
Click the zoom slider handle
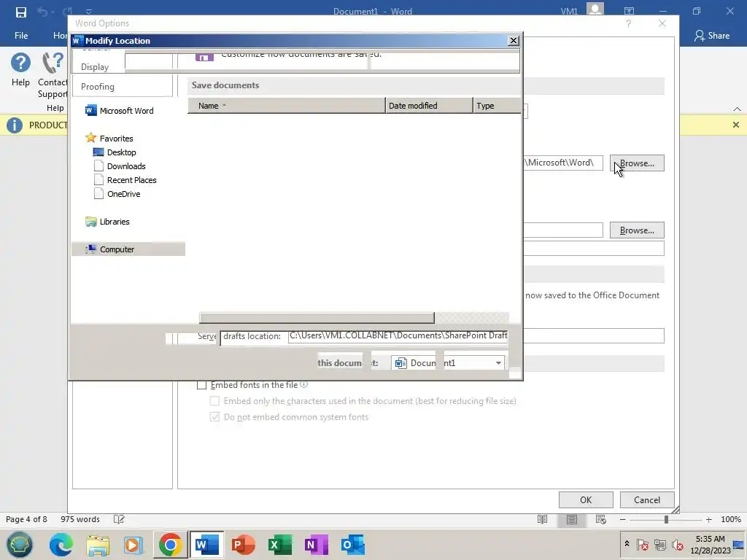666,519
